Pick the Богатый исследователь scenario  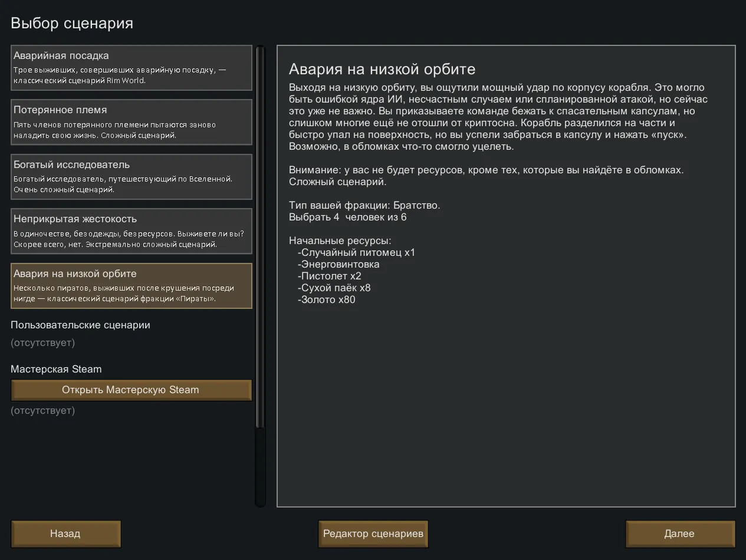point(131,177)
